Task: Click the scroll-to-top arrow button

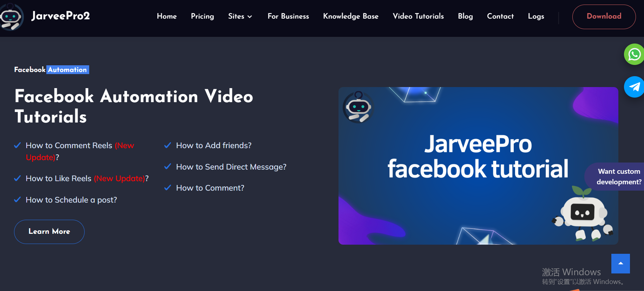Action: point(620,264)
